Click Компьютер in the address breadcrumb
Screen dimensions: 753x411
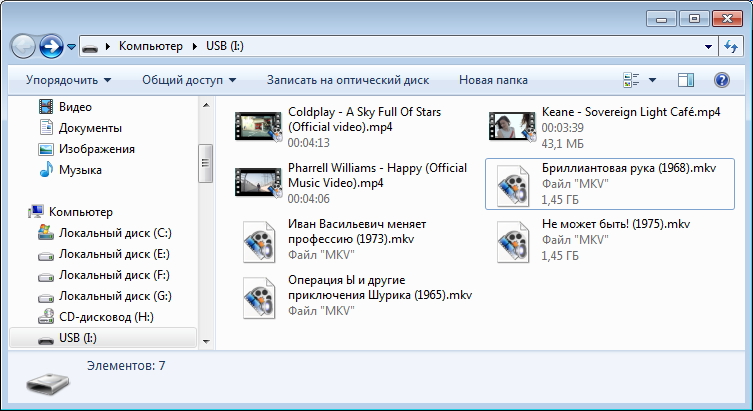[x=150, y=46]
